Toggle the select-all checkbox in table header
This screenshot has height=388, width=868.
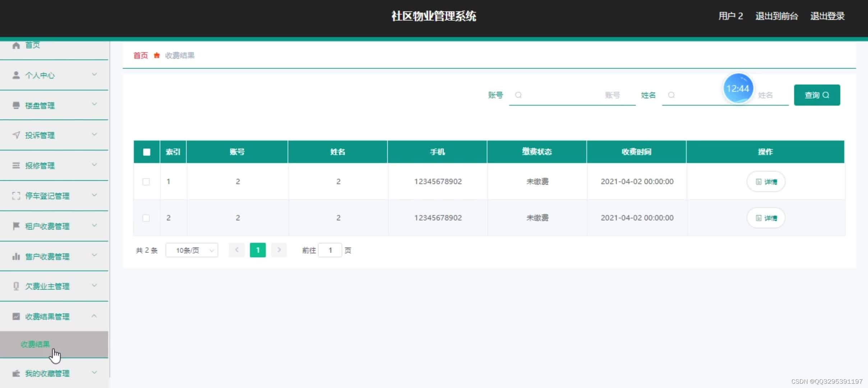(x=147, y=152)
